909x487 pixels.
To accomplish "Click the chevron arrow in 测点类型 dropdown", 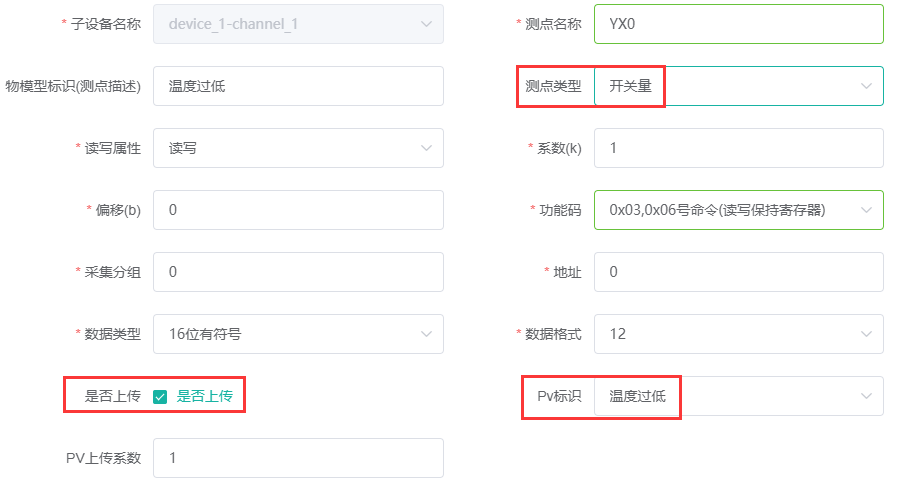I will 866,86.
